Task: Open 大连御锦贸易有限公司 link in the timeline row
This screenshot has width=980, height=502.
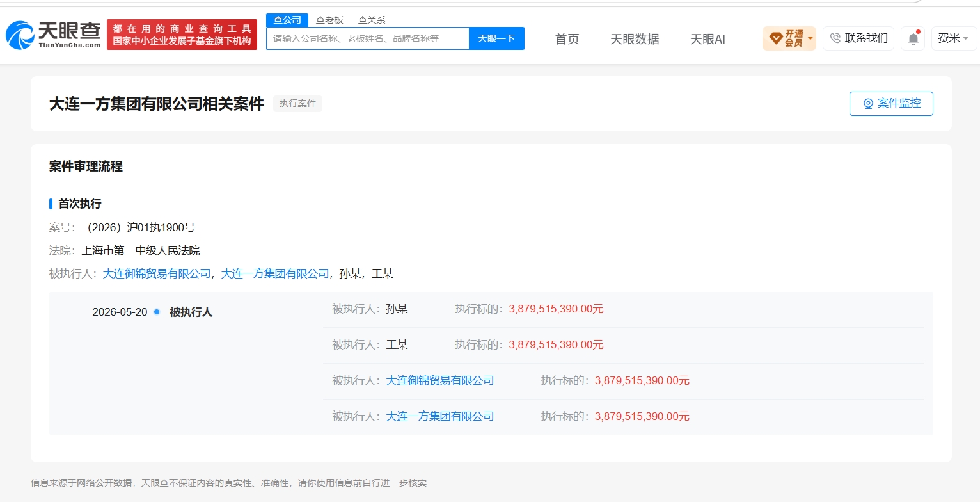Action: click(440, 380)
